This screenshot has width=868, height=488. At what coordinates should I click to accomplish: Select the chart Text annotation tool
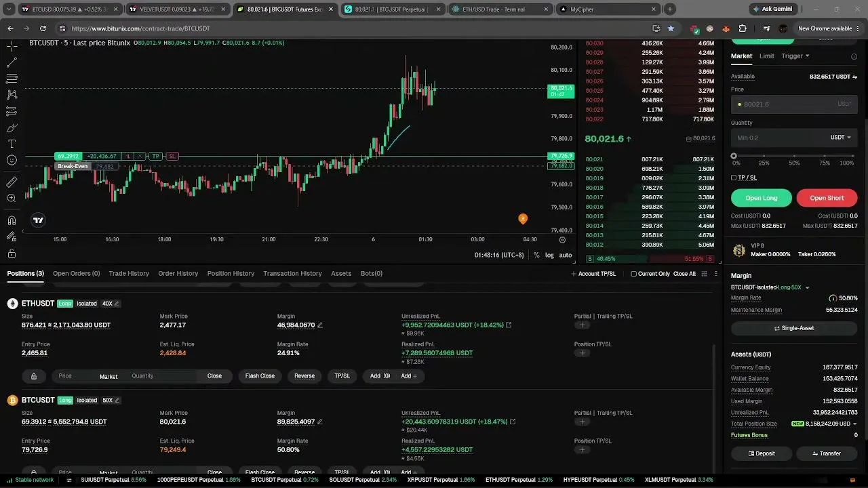[x=12, y=144]
